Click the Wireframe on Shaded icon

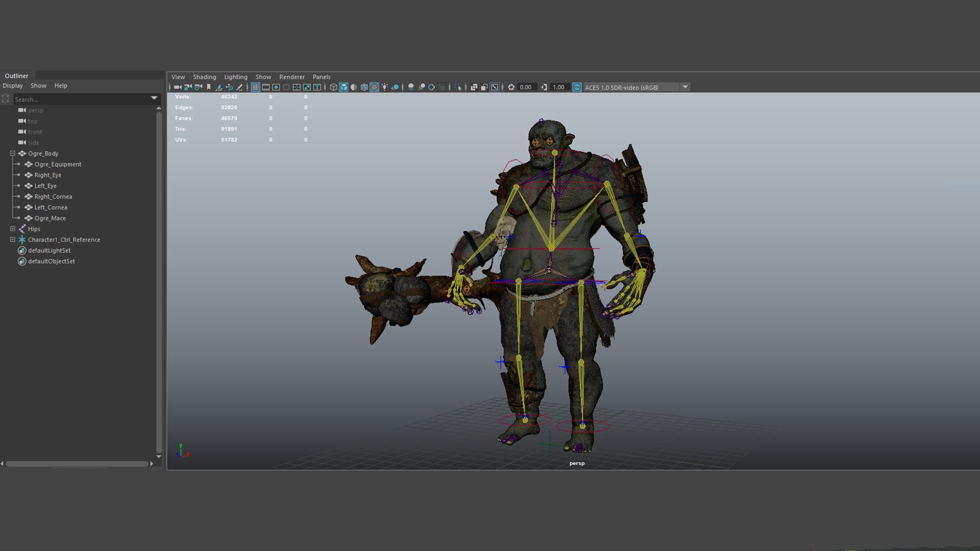pos(364,87)
